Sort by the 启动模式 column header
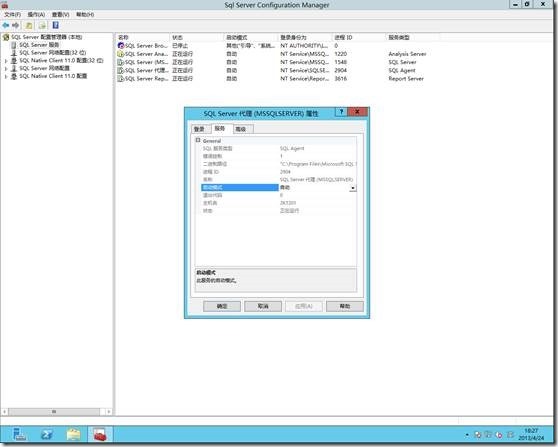This screenshot has width=558, height=447. pos(251,37)
